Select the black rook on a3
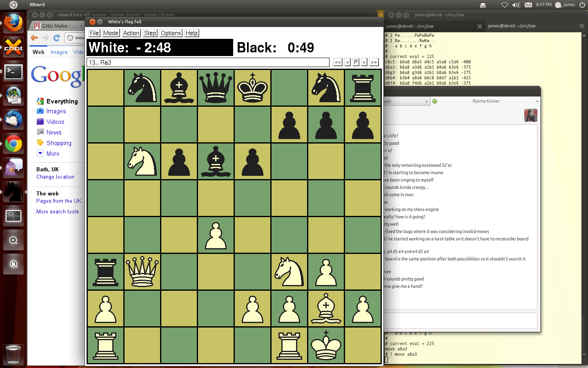The image size is (588, 368). pyautogui.click(x=105, y=272)
